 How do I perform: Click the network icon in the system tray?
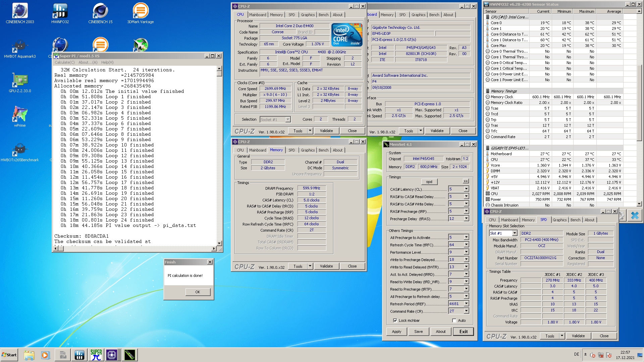(x=601, y=355)
